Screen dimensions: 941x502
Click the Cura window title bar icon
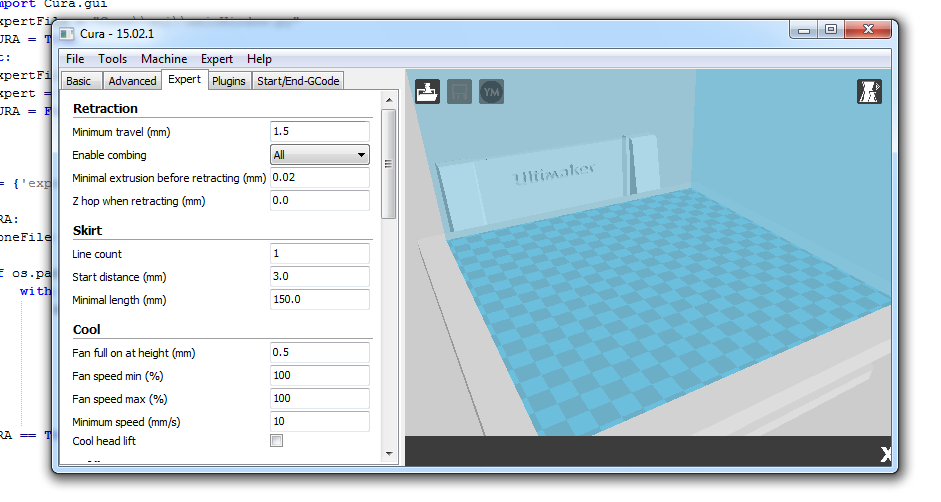(70, 31)
